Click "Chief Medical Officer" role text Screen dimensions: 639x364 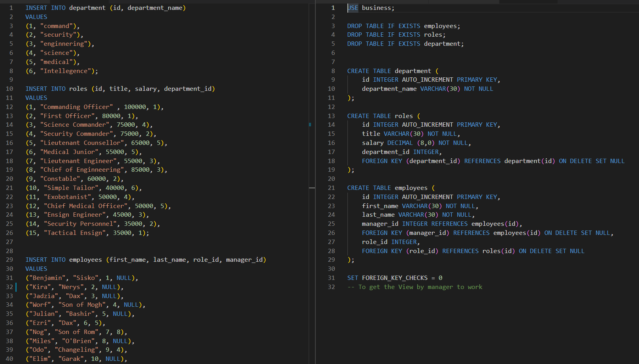(86, 206)
